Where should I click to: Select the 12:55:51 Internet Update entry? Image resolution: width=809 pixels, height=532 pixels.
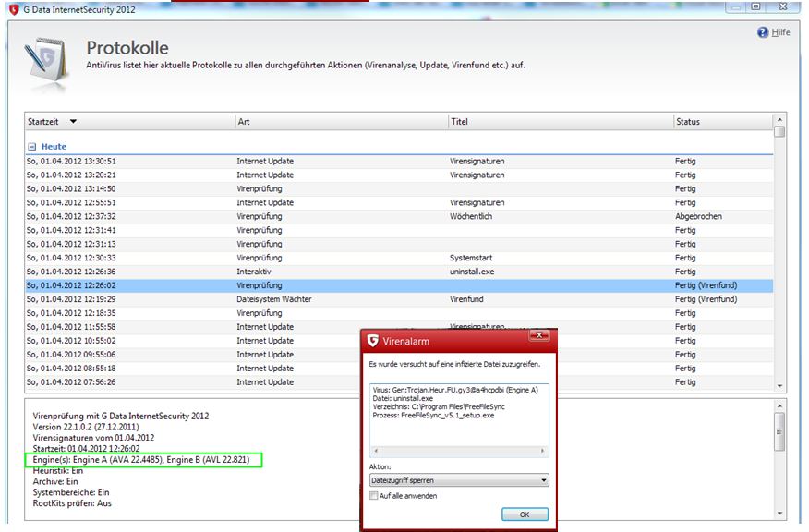[x=399, y=203]
